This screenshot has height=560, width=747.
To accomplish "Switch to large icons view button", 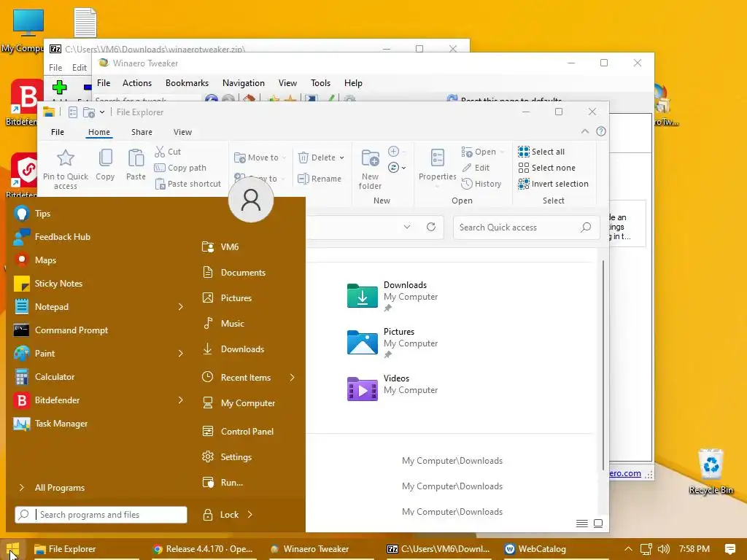I will pos(598,524).
